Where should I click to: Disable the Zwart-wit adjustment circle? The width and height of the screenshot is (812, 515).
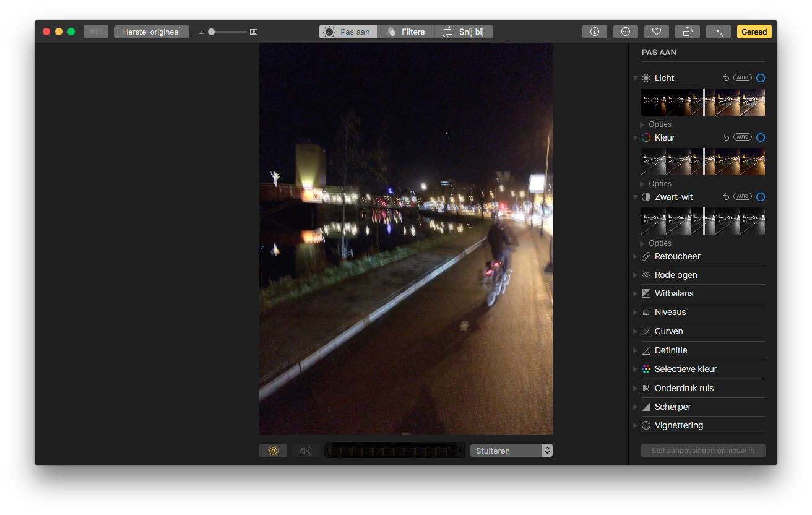760,197
